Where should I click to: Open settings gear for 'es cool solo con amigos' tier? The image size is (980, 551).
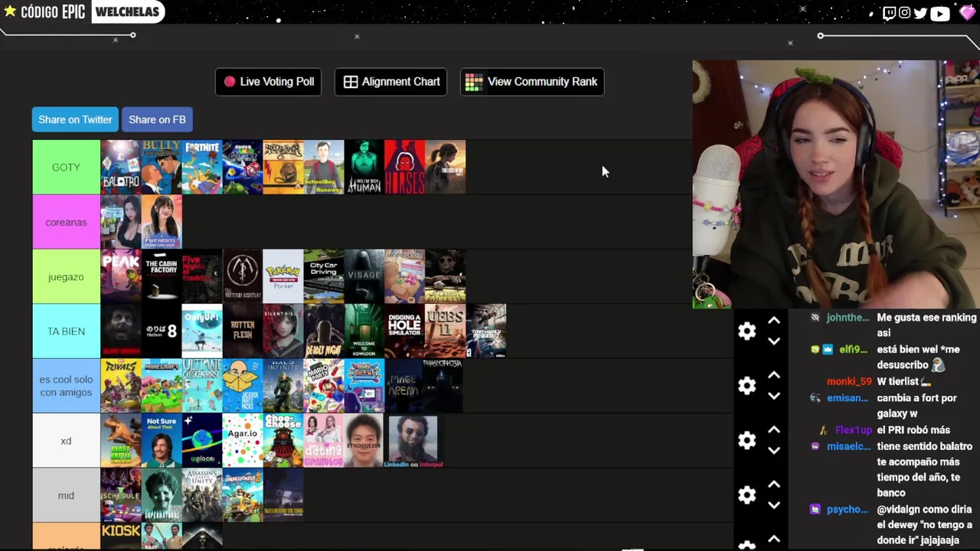(x=746, y=386)
